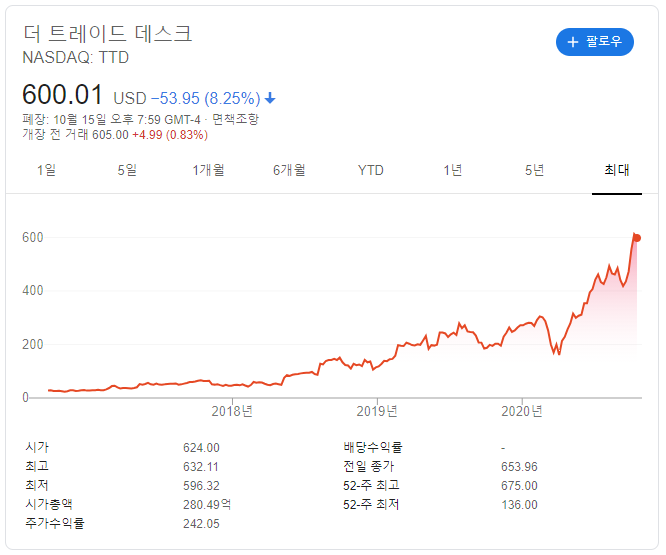Screen dimensions: 666x555
Task: Click the 52-주 최저 value 136.00
Action: 519,504
